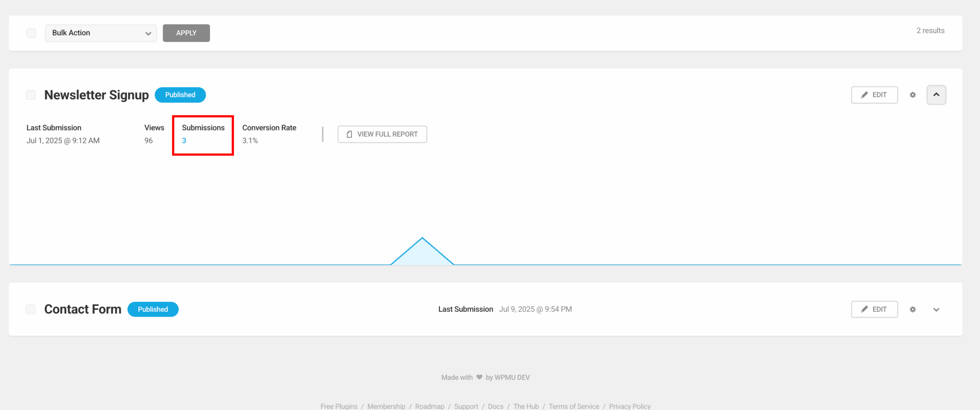Image resolution: width=980 pixels, height=410 pixels.
Task: Edit the Contact Form
Action: click(x=874, y=309)
